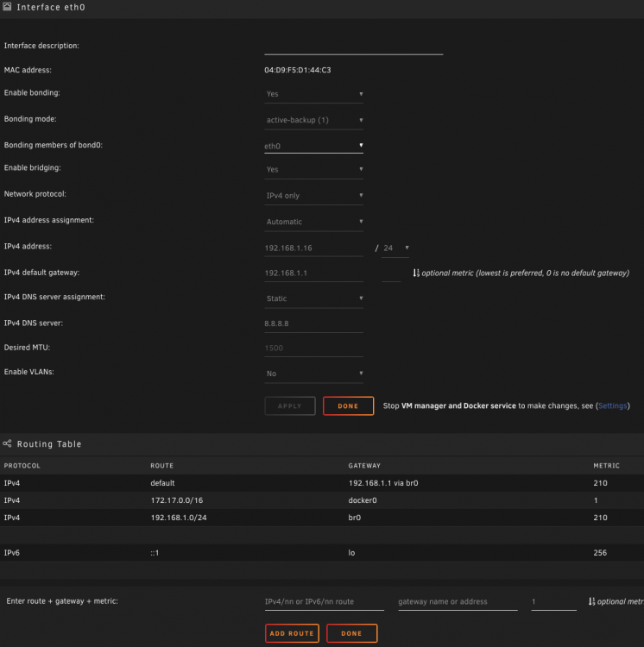The height and width of the screenshot is (647, 644).
Task: Click the MAC address value 04:D9:F5:D1:44:C3
Action: [297, 70]
